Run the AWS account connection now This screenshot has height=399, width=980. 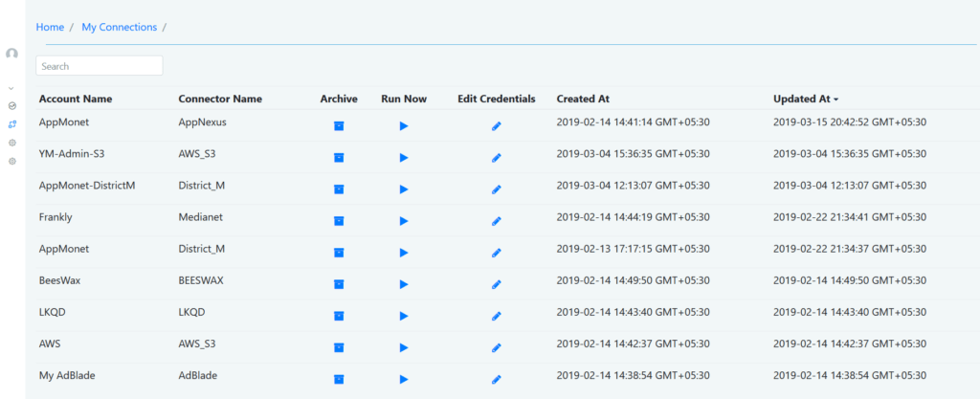pyautogui.click(x=404, y=347)
